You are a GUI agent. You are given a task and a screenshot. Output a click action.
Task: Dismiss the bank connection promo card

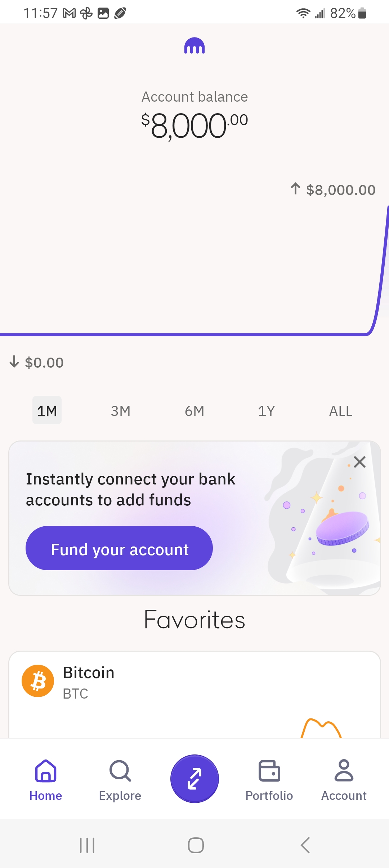coord(359,462)
